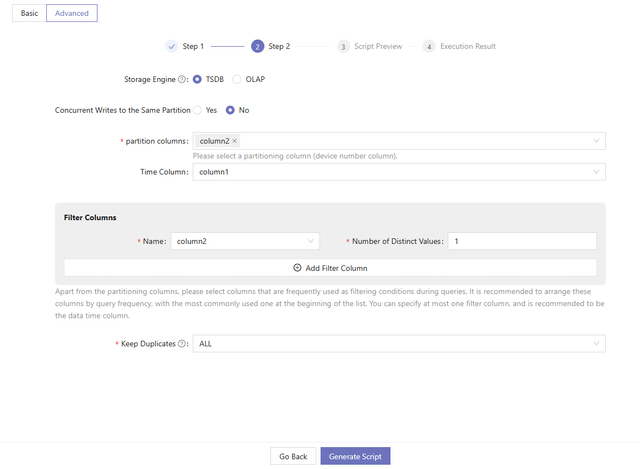The height and width of the screenshot is (469, 640).
Task: Click the Script Preview step 3 circle
Action: point(343,46)
